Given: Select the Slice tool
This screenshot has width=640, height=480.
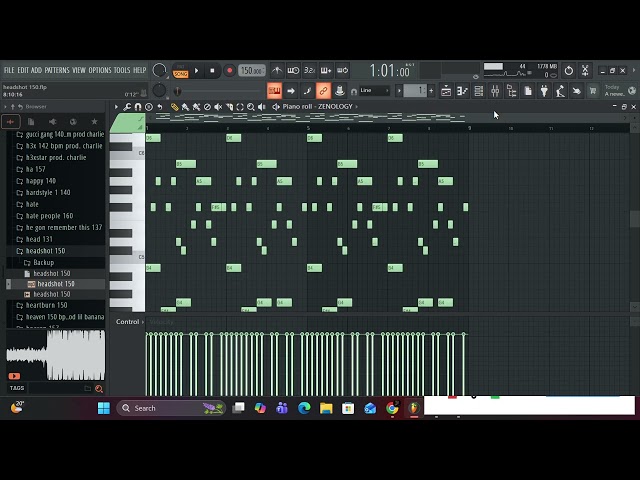Looking at the screenshot, I should (x=229, y=107).
